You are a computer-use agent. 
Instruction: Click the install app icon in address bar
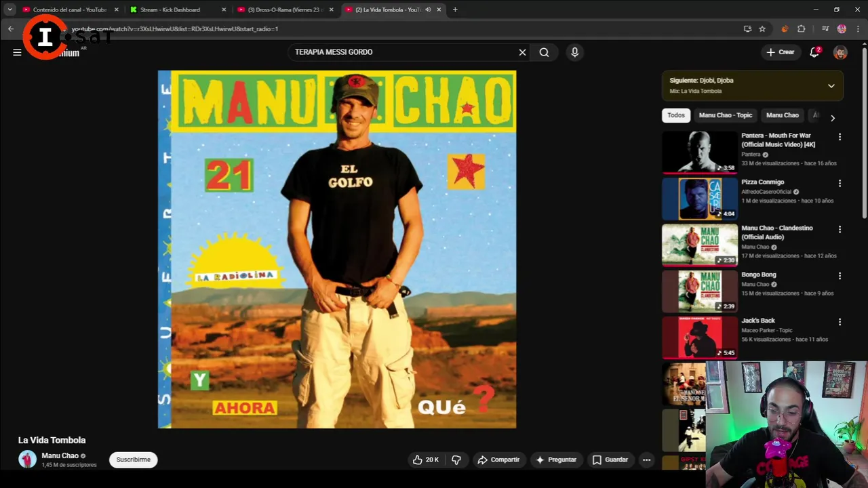coord(747,28)
